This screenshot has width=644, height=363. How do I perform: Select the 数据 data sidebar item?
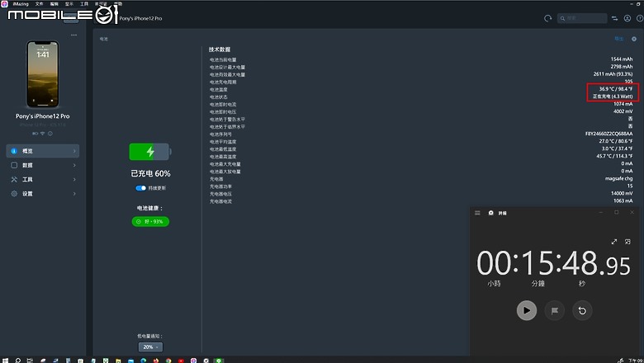pos(43,165)
